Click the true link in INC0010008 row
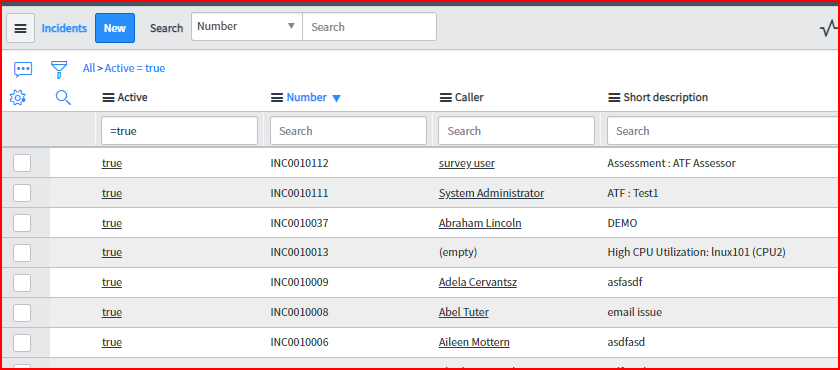This screenshot has width=840, height=370. point(111,312)
